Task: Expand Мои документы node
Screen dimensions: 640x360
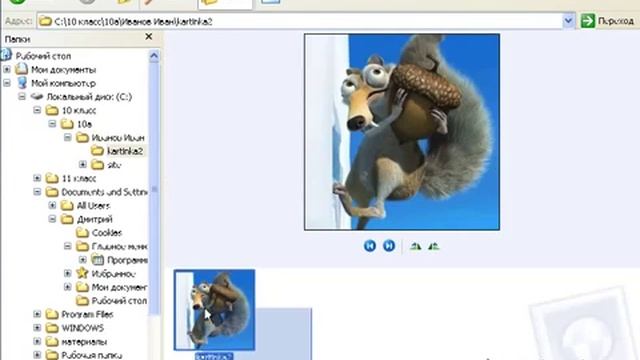Action: click(7, 69)
